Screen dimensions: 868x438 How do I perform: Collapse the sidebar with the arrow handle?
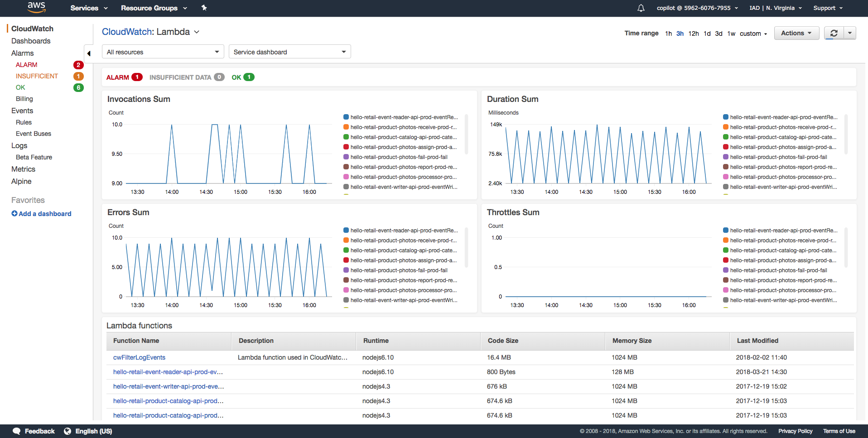pos(89,53)
